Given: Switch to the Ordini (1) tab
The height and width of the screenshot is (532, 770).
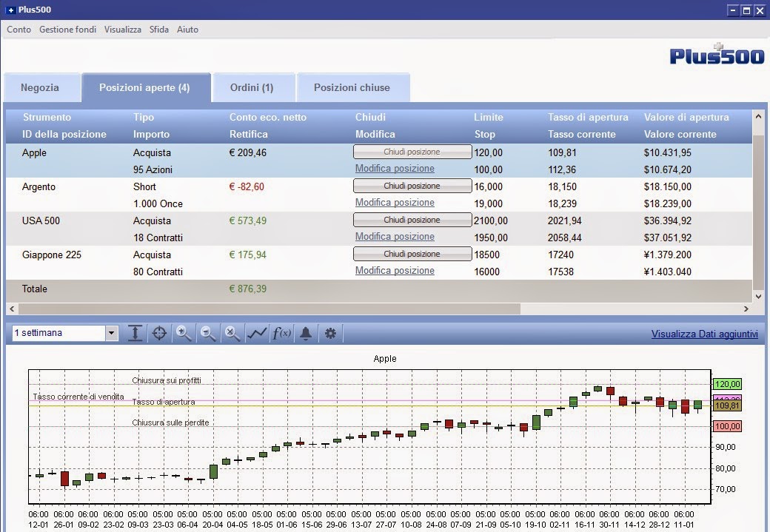Looking at the screenshot, I should (252, 87).
